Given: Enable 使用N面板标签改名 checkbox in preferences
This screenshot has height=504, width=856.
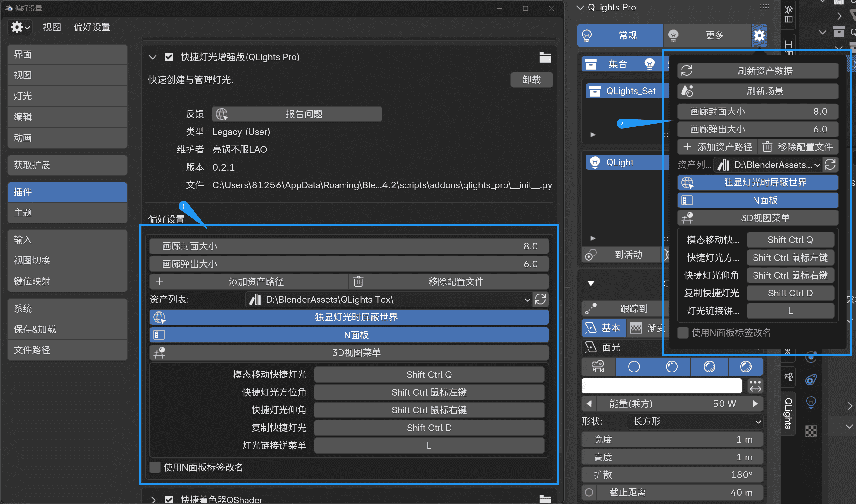Looking at the screenshot, I should pyautogui.click(x=155, y=467).
